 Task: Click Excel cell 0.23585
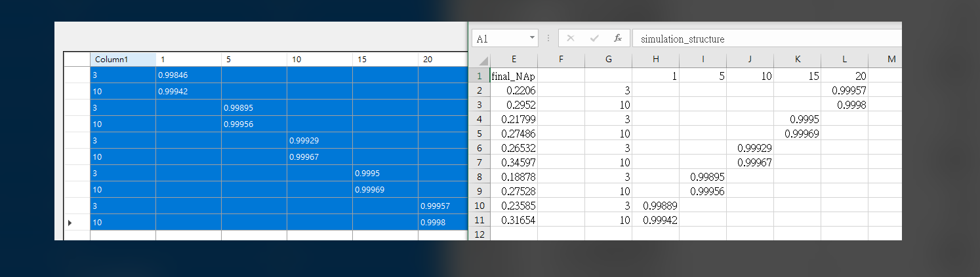pos(514,205)
